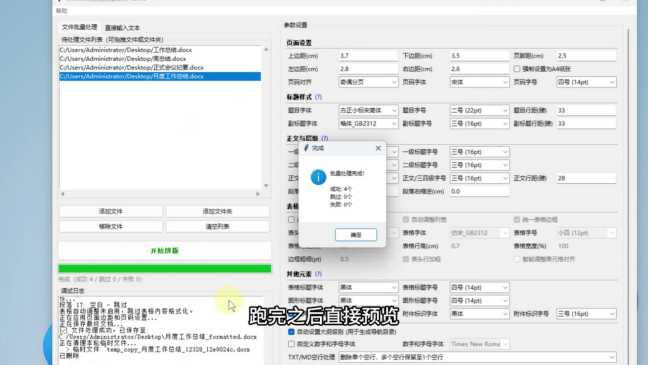Click the 下边距(cm) field showing 3.5

479,56
